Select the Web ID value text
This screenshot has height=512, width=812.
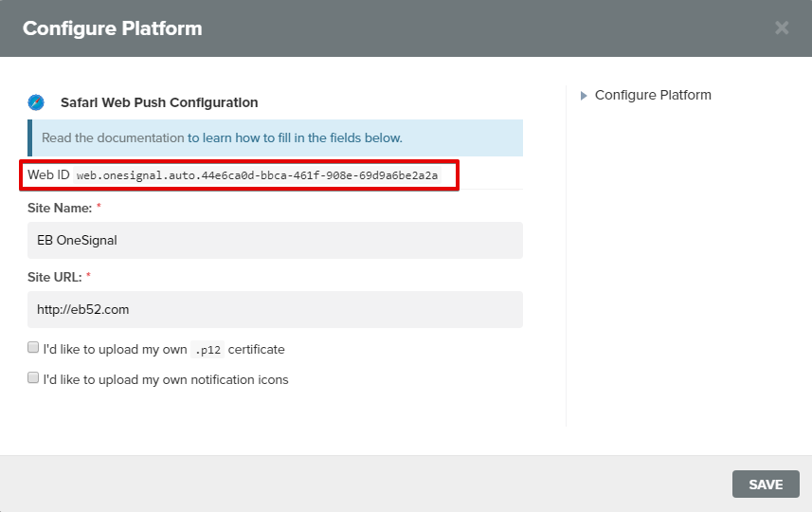(x=257, y=175)
